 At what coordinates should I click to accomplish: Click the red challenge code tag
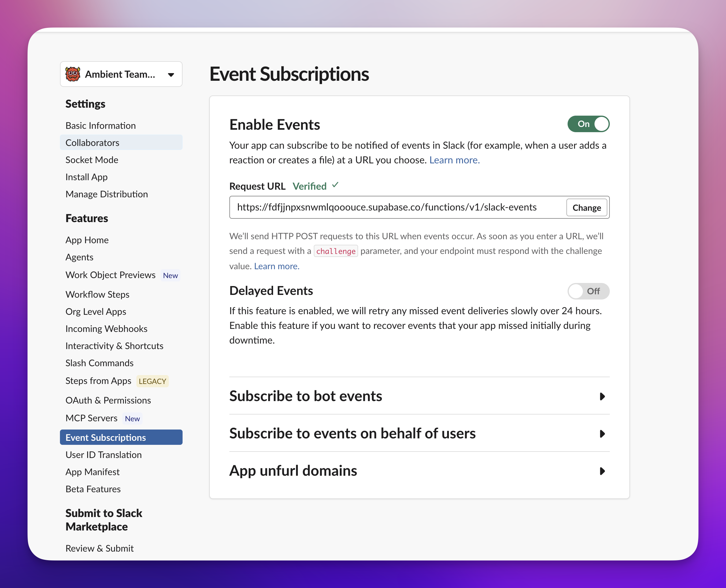tap(335, 251)
